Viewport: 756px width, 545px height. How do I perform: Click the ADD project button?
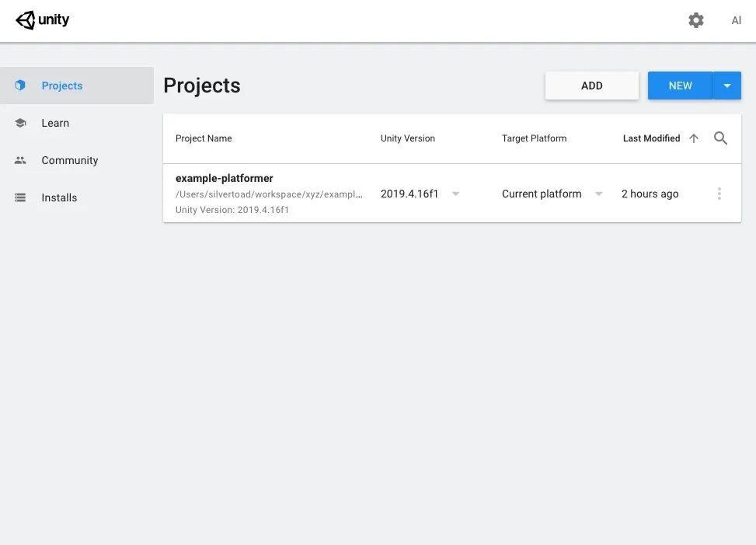[x=591, y=86]
